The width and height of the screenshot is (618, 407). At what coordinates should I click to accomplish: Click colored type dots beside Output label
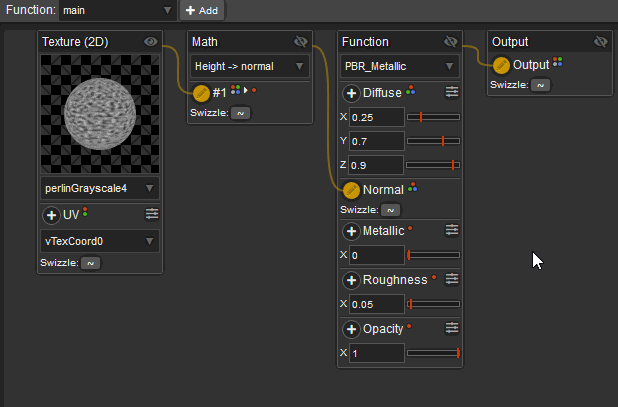click(x=558, y=62)
